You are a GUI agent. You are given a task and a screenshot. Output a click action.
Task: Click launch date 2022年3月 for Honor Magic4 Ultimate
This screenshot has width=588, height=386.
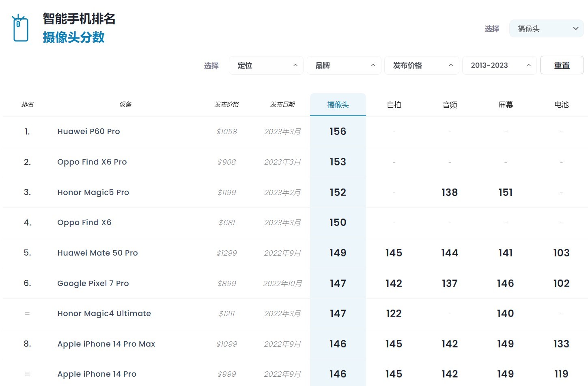coord(282,314)
